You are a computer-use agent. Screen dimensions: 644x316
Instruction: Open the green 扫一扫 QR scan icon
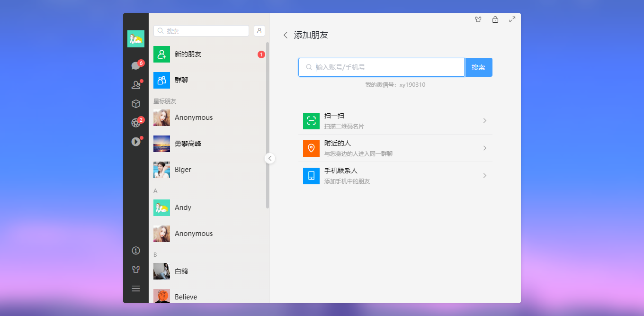click(311, 121)
